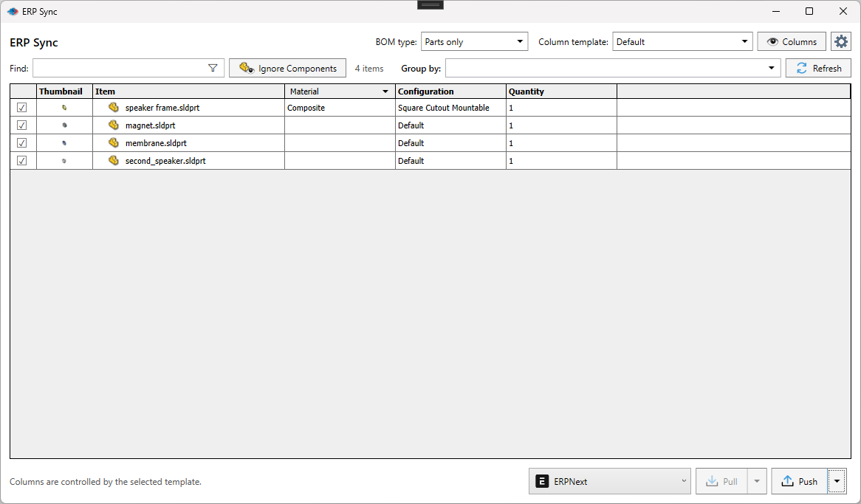Click the part icon beside speaker frame.sldprt
Screen dimensions: 861x504
pyautogui.click(x=114, y=108)
